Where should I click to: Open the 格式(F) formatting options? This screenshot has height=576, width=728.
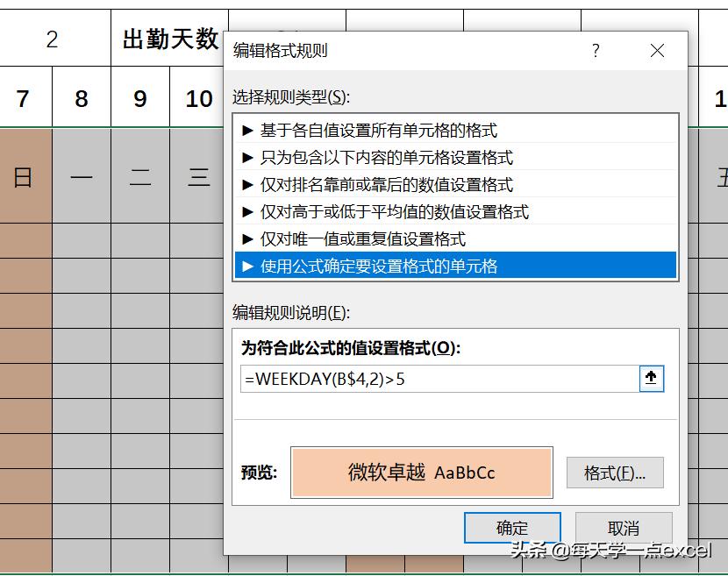pyautogui.click(x=615, y=473)
